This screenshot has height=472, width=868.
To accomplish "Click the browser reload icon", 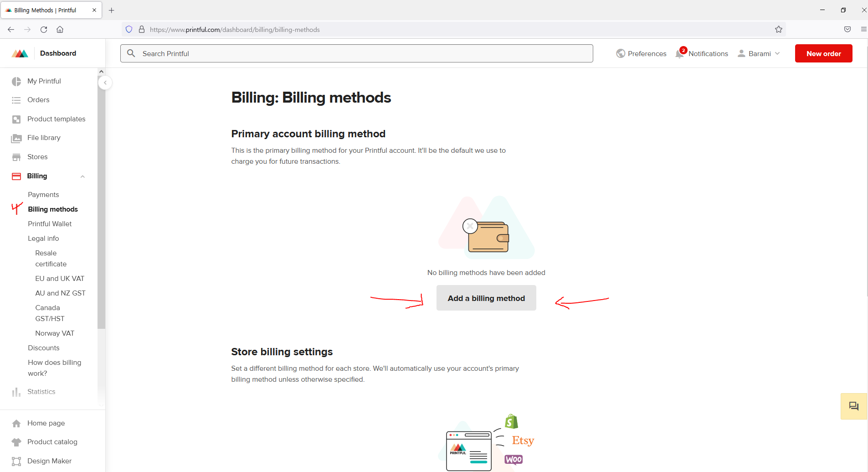I will click(x=44, y=29).
